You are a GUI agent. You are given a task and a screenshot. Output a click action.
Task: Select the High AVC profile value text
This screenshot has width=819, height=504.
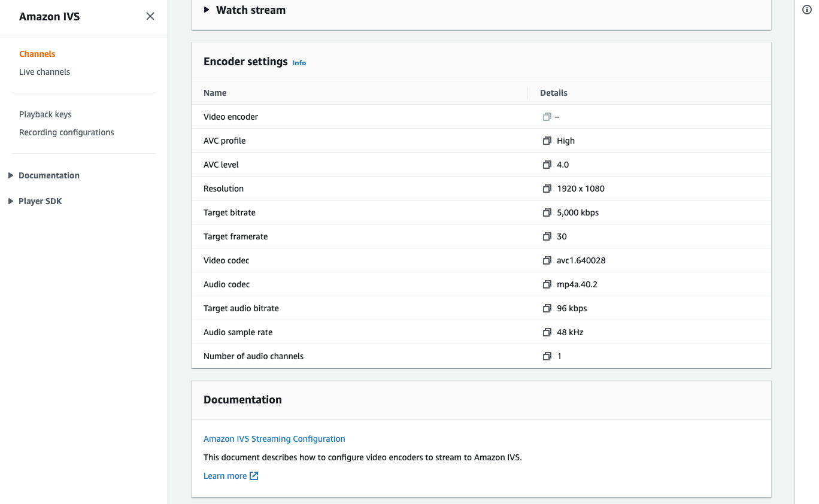click(566, 141)
